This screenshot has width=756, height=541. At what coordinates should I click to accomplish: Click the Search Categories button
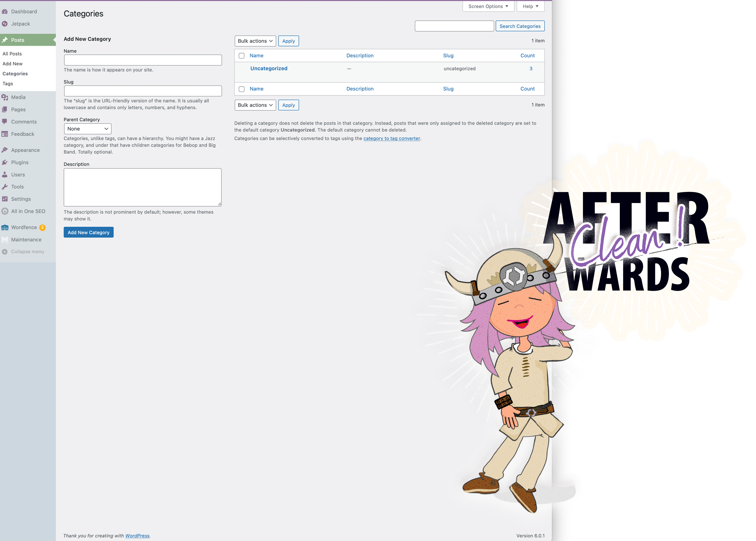[x=520, y=26]
